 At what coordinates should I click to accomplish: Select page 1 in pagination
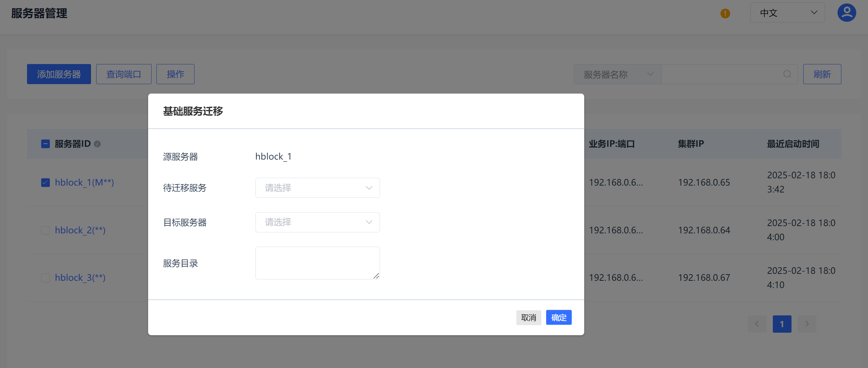[782, 324]
